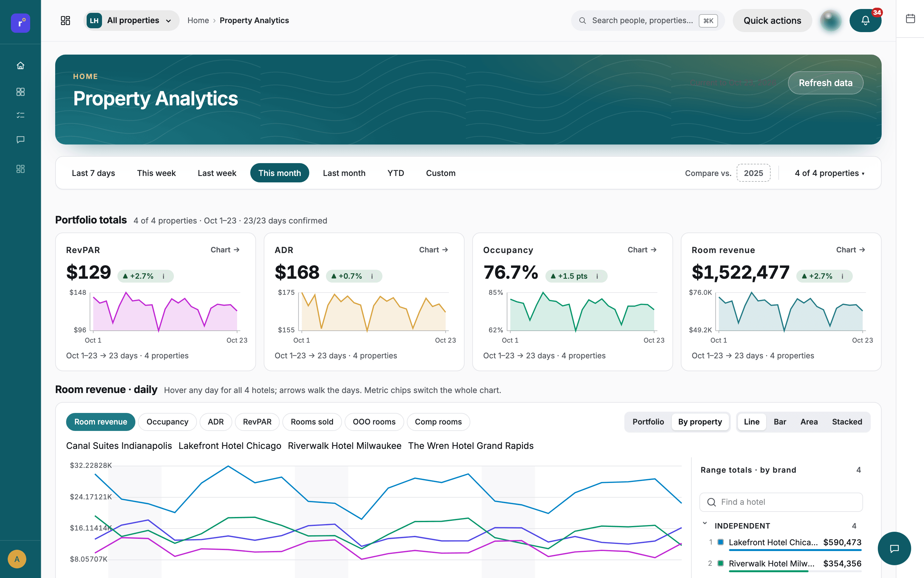924x578 pixels.
Task: Click Lakefront Hotel Chicago legend label
Action: 230,446
